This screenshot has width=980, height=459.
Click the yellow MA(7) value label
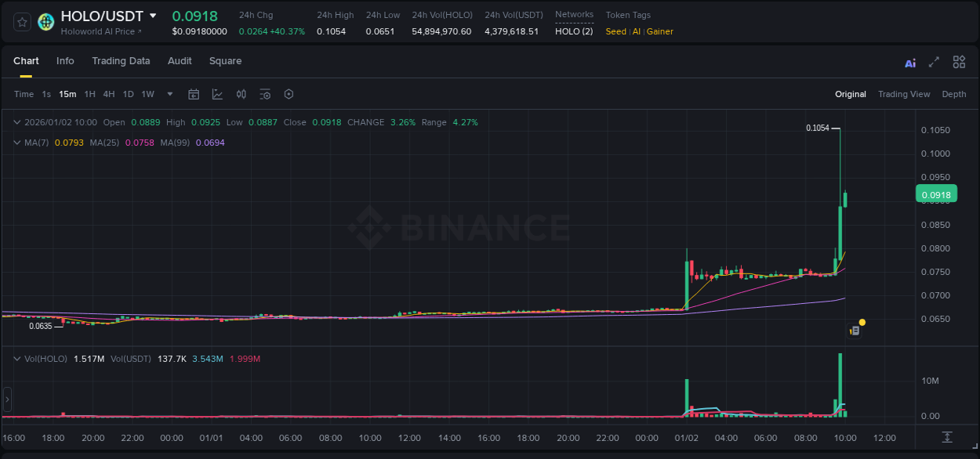pos(69,143)
